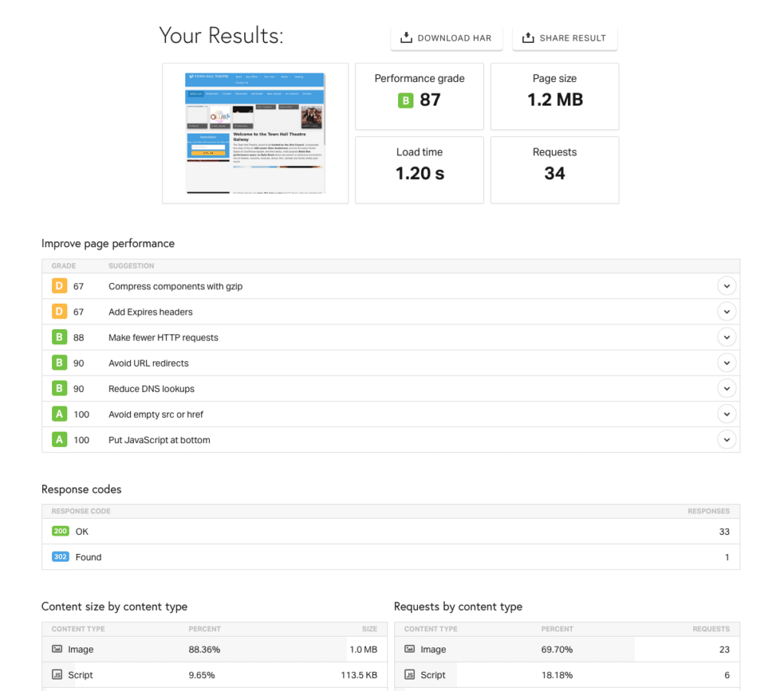This screenshot has width=784, height=691.
Task: Click the Script JS icon in Requests by content type
Action: [410, 674]
